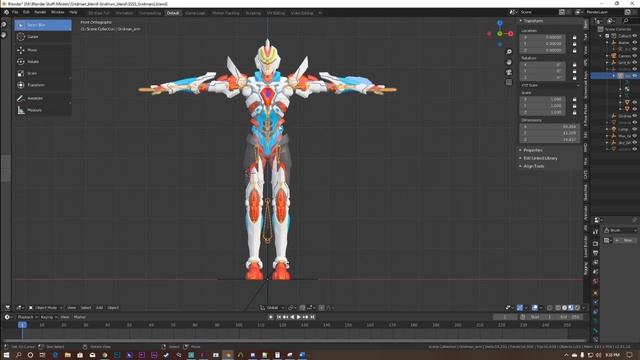
Task: Toggle lock on Location X
Action: click(x=574, y=37)
